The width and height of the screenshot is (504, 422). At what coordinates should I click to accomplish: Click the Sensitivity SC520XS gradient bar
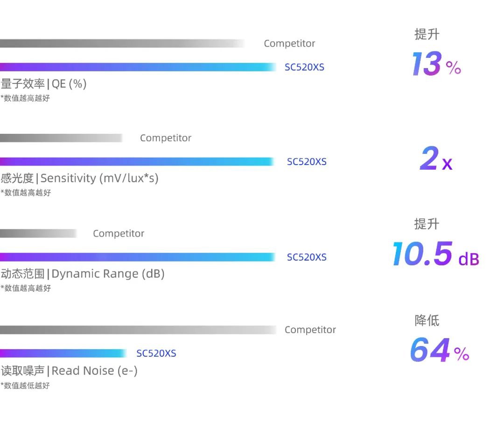click(x=137, y=161)
